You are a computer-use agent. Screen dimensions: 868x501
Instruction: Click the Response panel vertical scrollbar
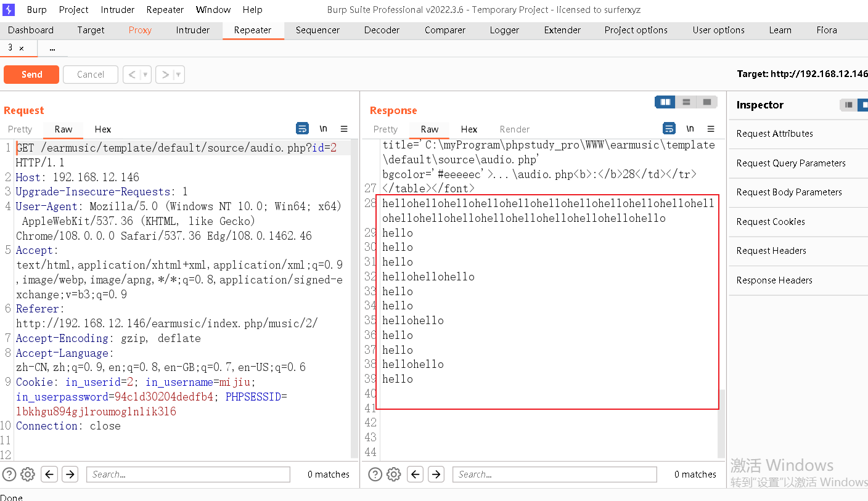721,424
